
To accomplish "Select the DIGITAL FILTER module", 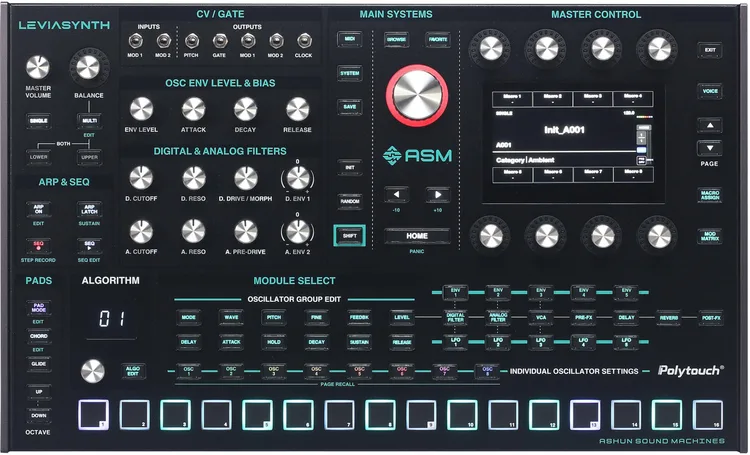I will coord(455,317).
